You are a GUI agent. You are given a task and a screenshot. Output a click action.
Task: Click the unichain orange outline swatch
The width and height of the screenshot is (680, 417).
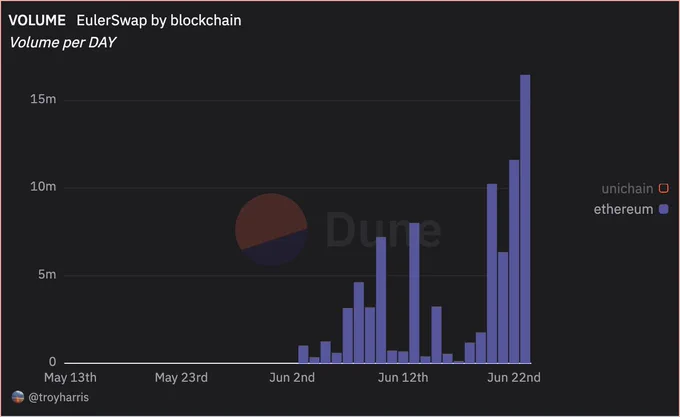[664, 189]
